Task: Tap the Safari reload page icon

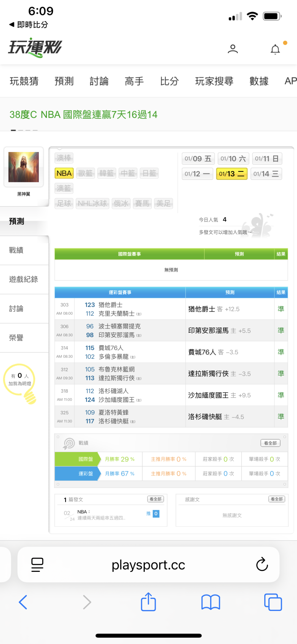Action: click(262, 564)
